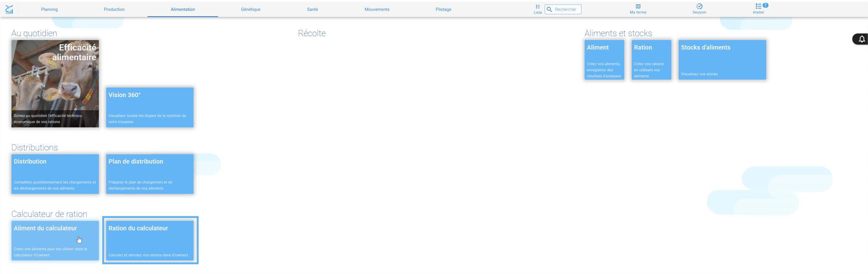Switch to the Production tab
This screenshot has width=868, height=274.
click(x=114, y=9)
